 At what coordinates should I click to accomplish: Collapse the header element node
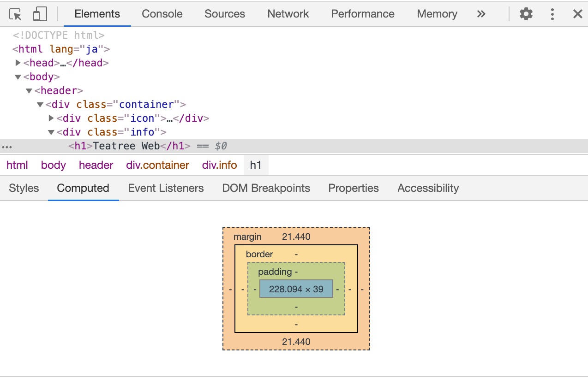[29, 90]
